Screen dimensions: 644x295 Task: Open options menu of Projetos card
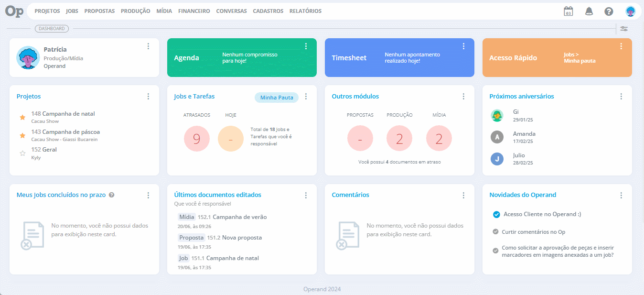[148, 97]
